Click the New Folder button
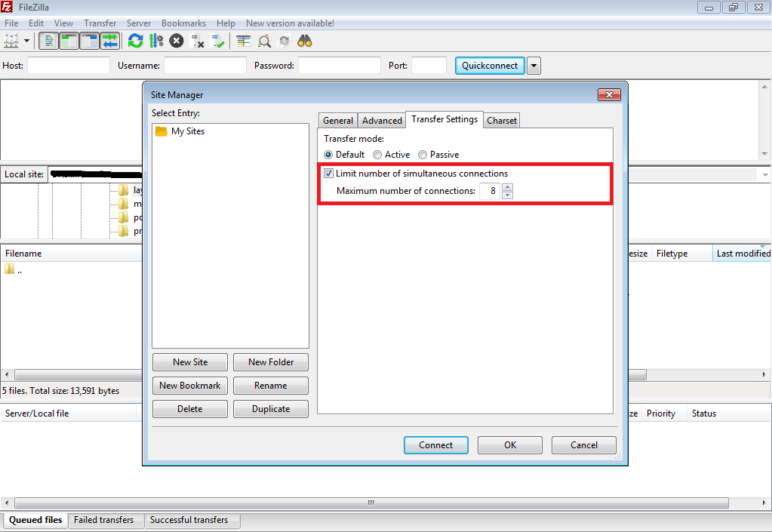This screenshot has width=772, height=532. [271, 362]
